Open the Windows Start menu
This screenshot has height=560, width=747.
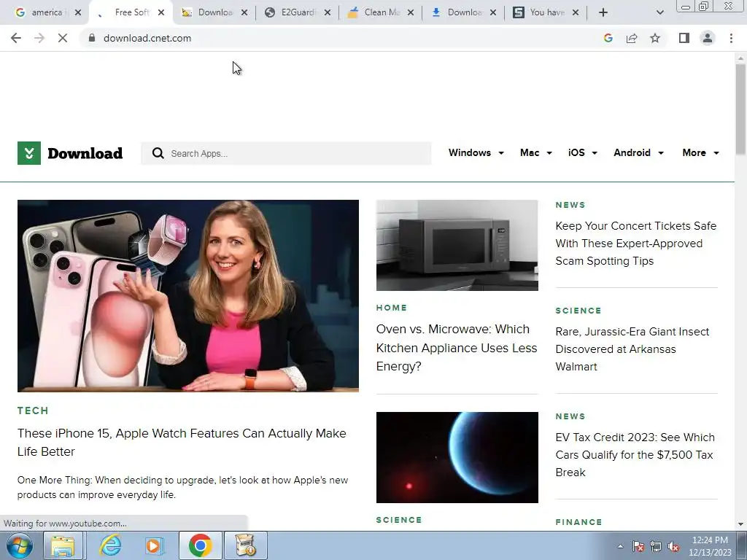click(20, 545)
